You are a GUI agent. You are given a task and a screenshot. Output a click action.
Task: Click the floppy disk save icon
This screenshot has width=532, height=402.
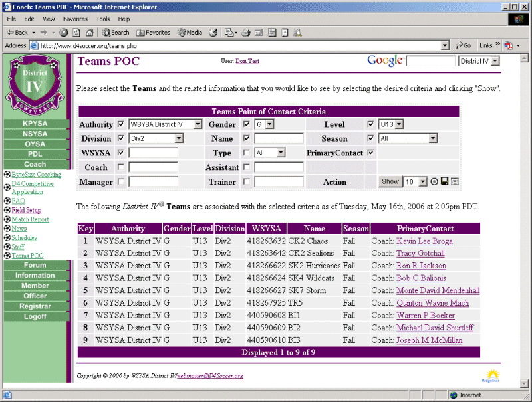444,181
